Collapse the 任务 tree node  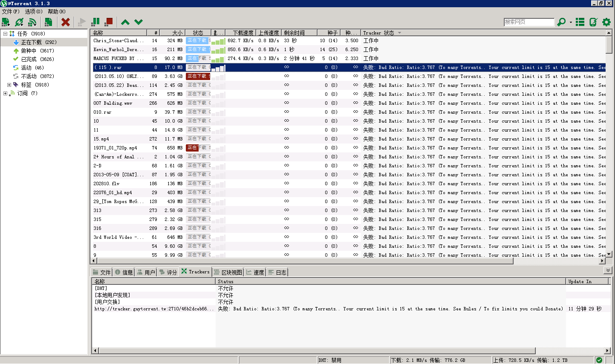5,34
